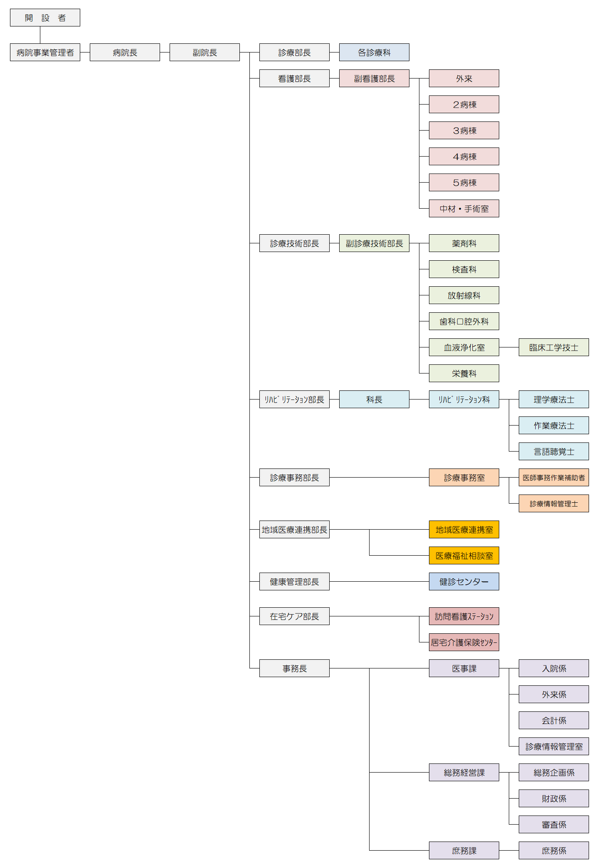Click the 3病棟 ward box
Image resolution: width=599 pixels, height=868 pixels.
point(464,131)
